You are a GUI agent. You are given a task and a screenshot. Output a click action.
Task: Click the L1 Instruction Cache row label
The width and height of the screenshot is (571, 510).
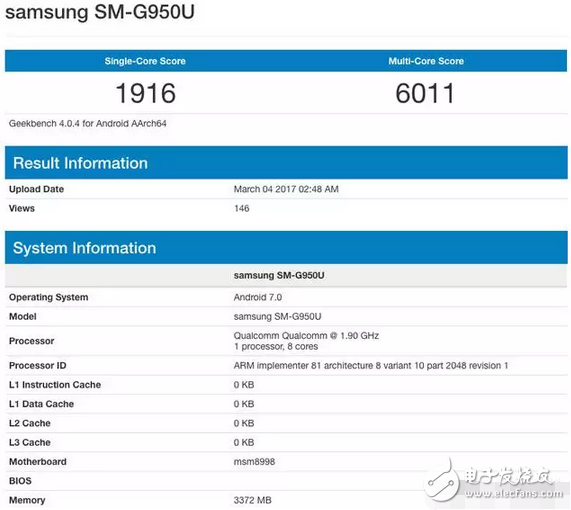coord(55,385)
